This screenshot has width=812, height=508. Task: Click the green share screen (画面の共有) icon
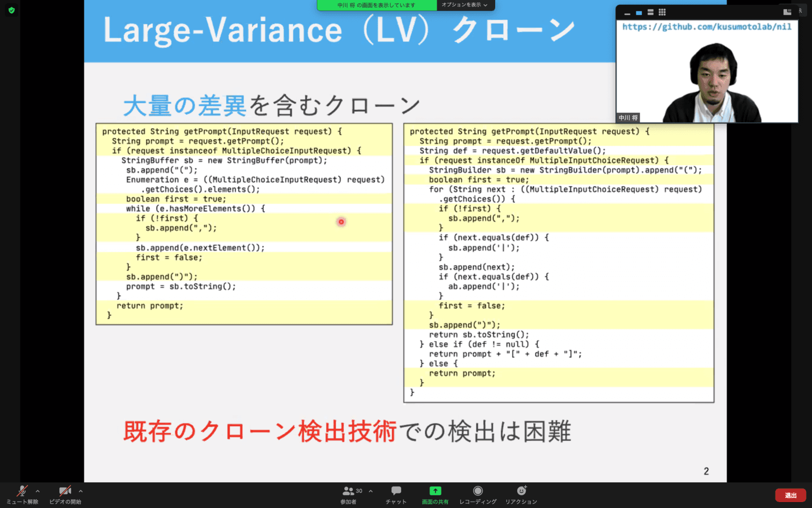click(435, 491)
